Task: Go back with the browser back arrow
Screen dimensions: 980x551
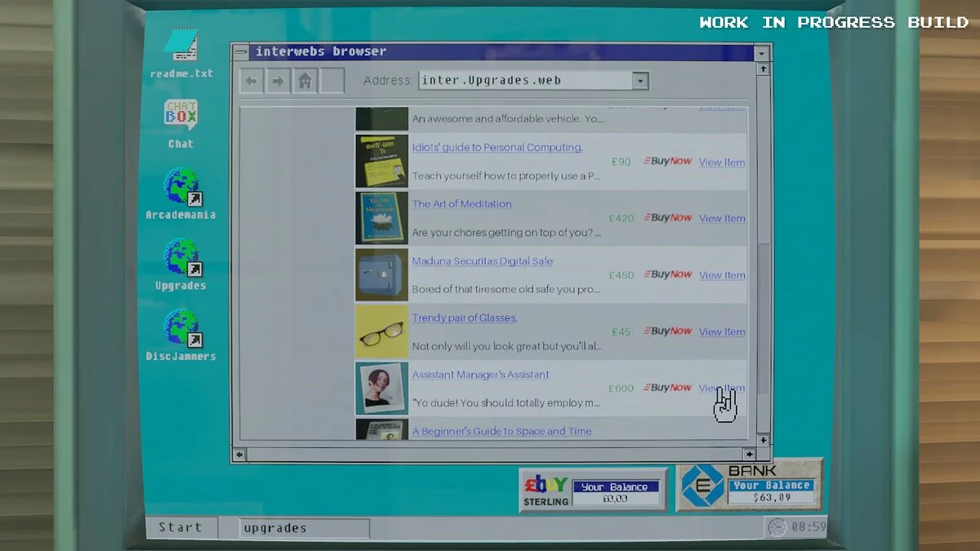Action: click(252, 81)
